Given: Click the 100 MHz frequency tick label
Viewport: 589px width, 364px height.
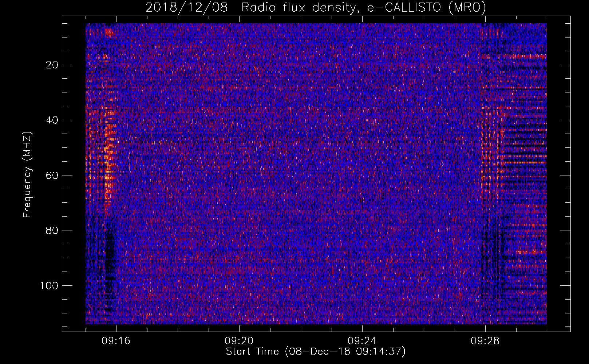Looking at the screenshot, I should (x=50, y=286).
